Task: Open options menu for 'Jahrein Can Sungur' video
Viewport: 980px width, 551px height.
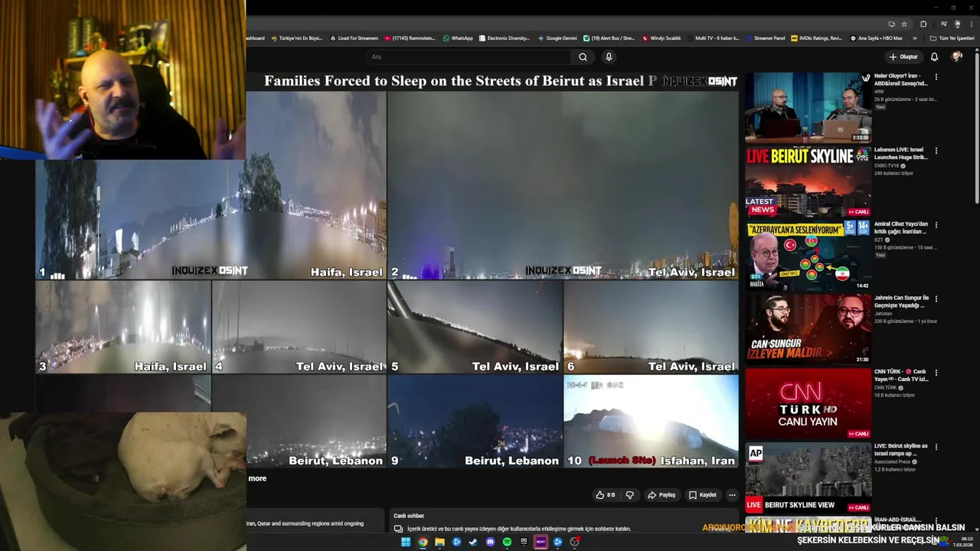Action: click(936, 298)
